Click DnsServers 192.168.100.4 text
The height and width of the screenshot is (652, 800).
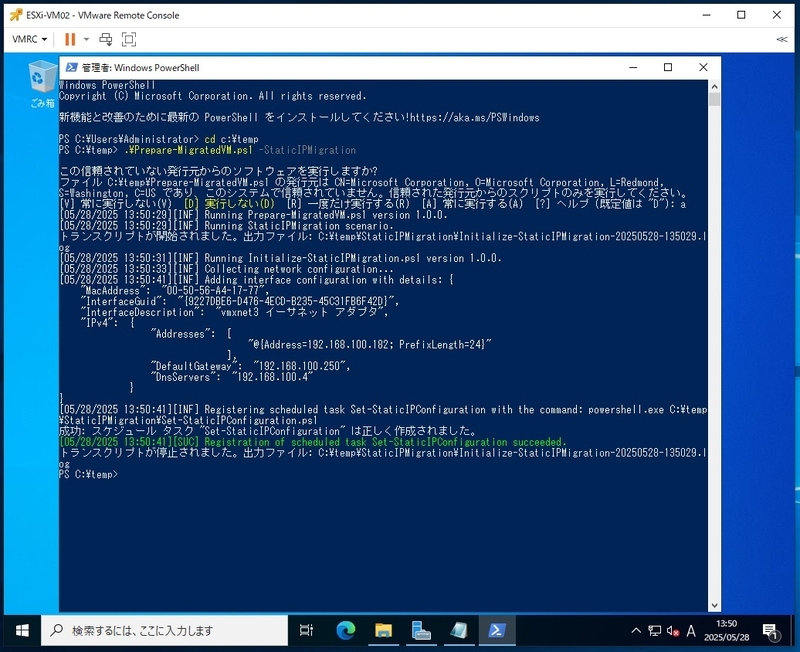(x=232, y=377)
